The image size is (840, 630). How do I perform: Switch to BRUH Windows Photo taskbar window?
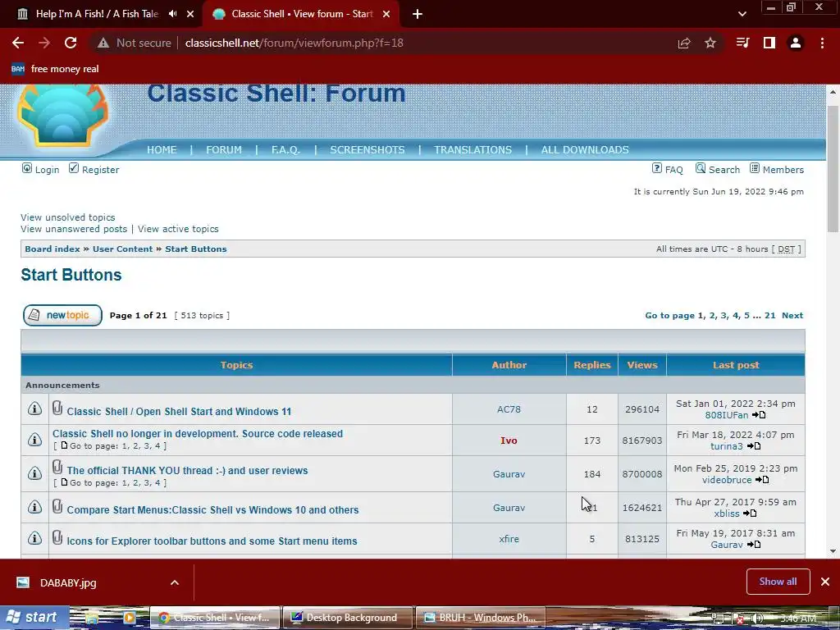tap(480, 618)
